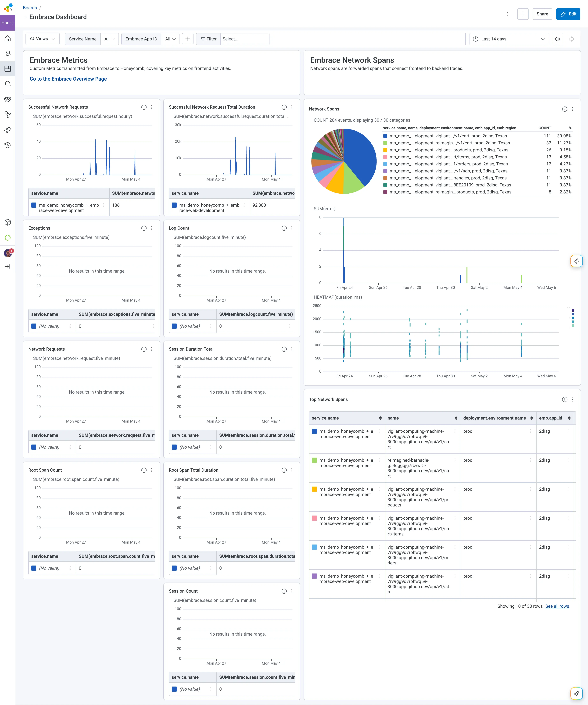Click the plus button beside Share

click(x=523, y=14)
